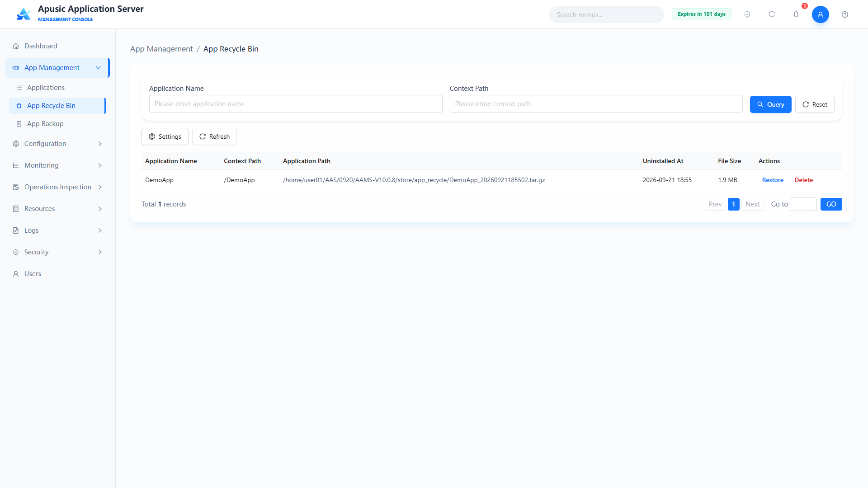The image size is (868, 488).
Task: Click the App Recycle Bin trash icon
Action: click(x=19, y=106)
